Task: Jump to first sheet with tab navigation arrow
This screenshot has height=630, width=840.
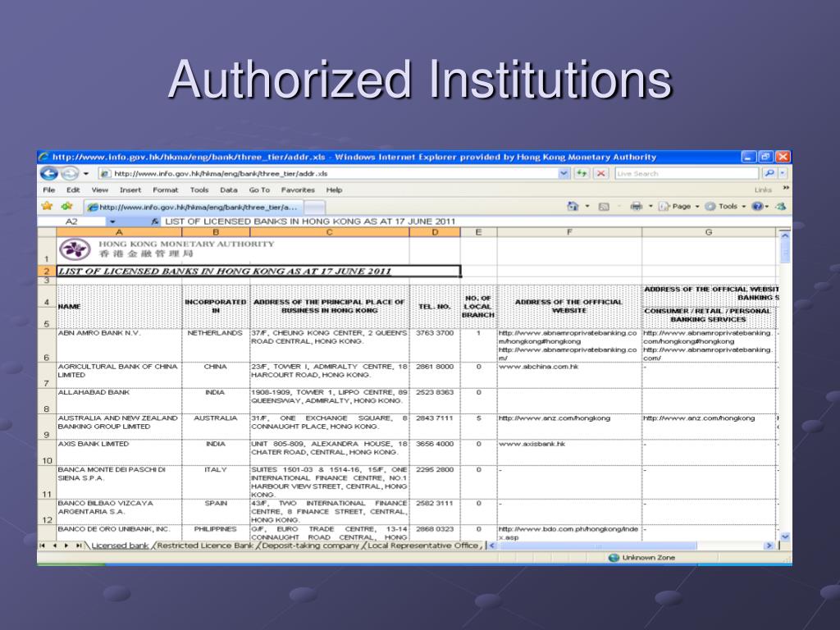Action: click(42, 546)
